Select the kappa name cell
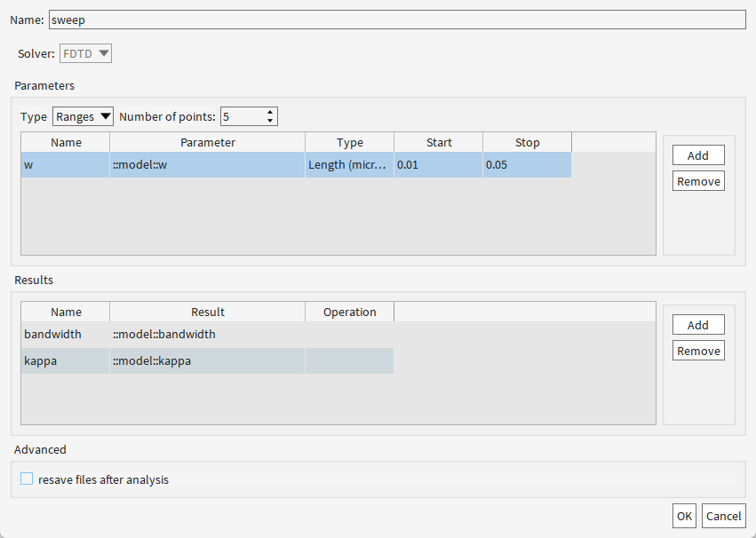 click(x=66, y=360)
